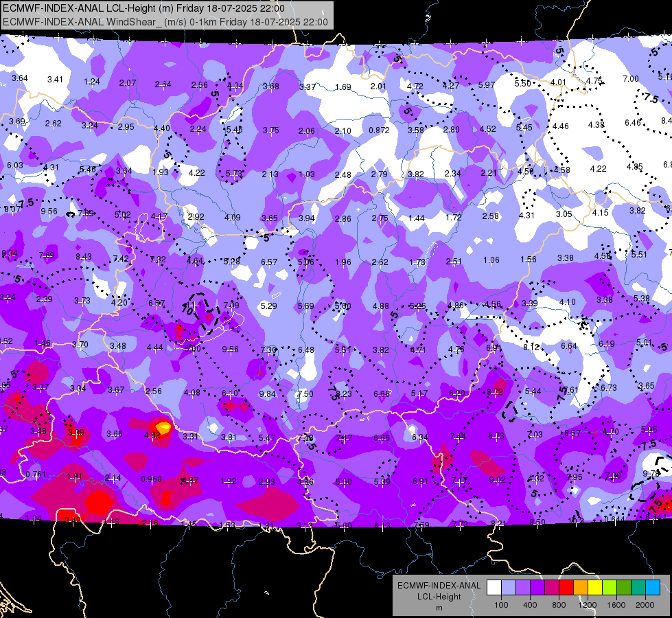Screen dimensions: 672x618
Task: Click the wind shear value 8.72
Action: (495, 391)
